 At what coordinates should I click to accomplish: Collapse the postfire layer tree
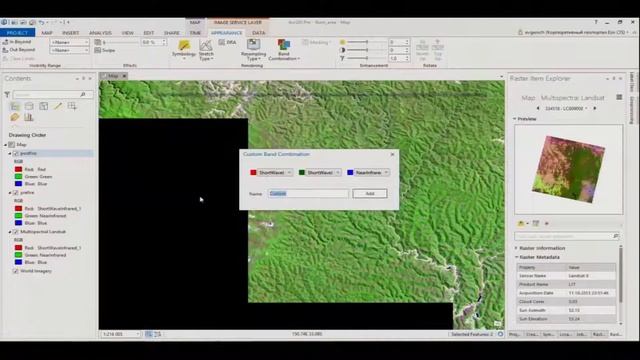point(10,153)
